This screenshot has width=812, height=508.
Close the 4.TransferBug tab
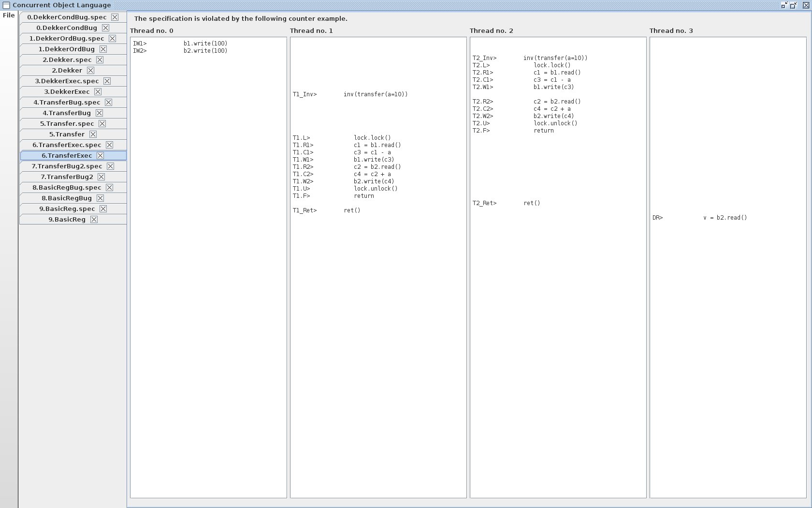(99, 113)
